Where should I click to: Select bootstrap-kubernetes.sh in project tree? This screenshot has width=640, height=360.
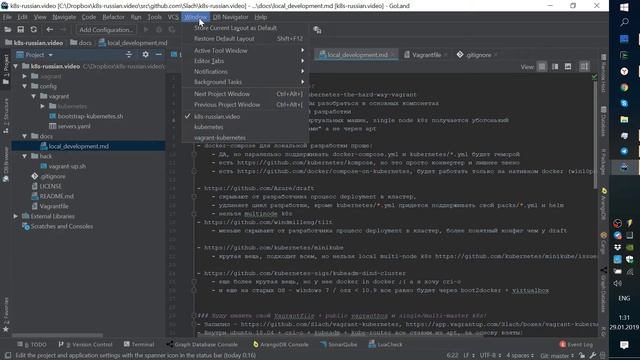pyautogui.click(x=90, y=116)
